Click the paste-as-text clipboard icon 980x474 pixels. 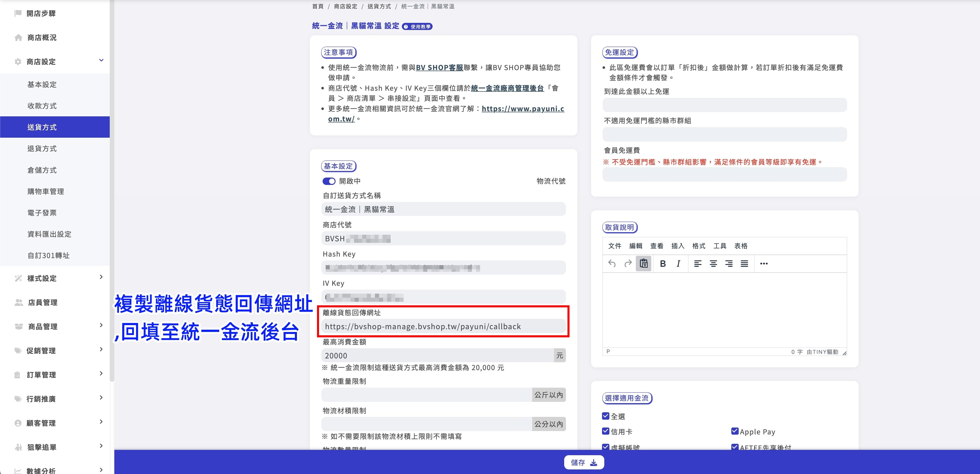click(x=644, y=264)
